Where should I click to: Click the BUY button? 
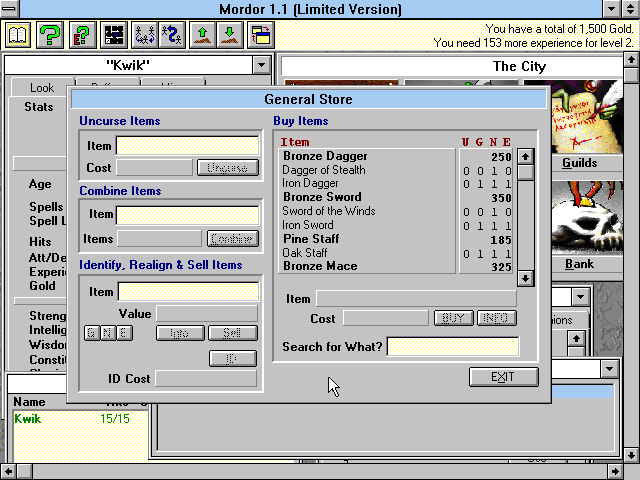pyautogui.click(x=453, y=318)
